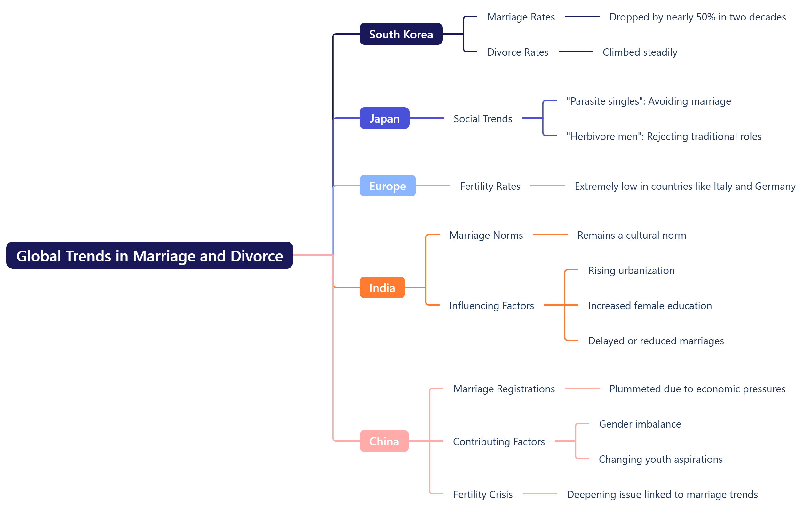Click the South Korea node
Image resolution: width=812 pixels, height=505 pixels.
point(401,34)
